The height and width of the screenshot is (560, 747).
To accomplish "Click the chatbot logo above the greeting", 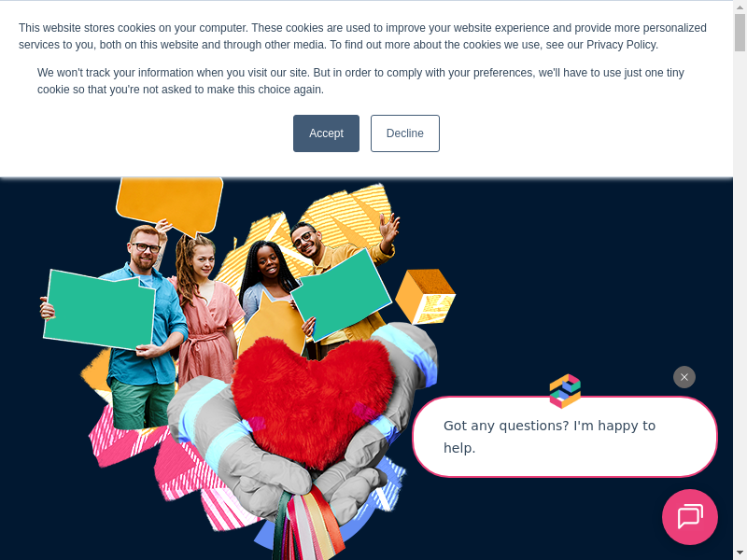I will tap(565, 391).
